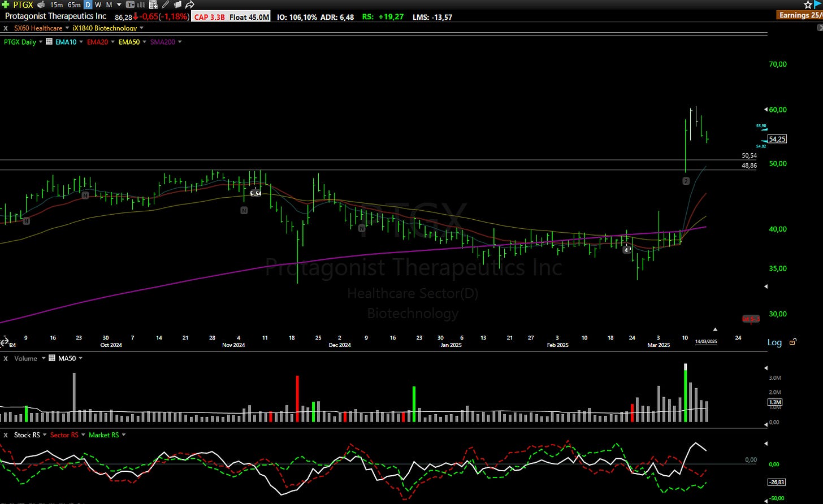Image resolution: width=823 pixels, height=504 pixels.
Task: Click the time-axis zoom arrows icon
Action: point(5,342)
